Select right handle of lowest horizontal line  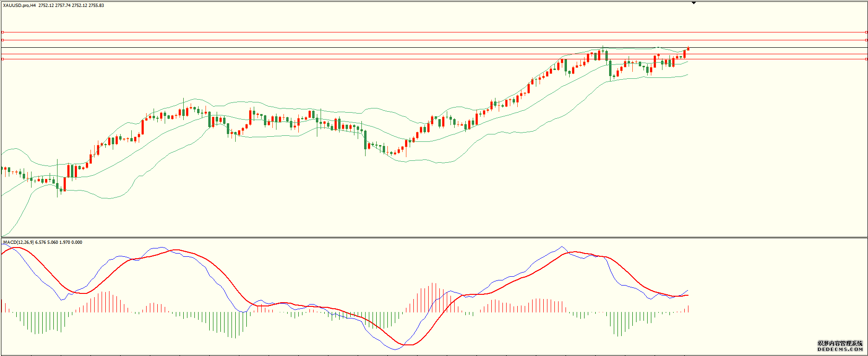[866, 59]
